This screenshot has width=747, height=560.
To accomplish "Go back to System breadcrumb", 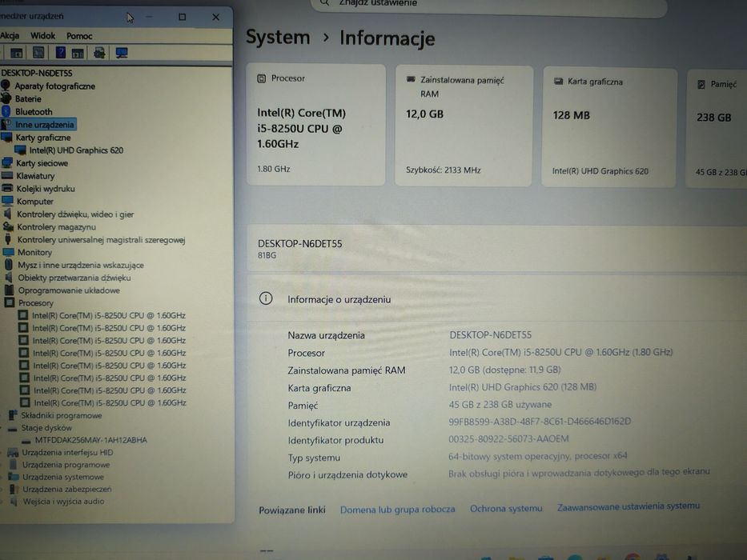I will tap(278, 37).
